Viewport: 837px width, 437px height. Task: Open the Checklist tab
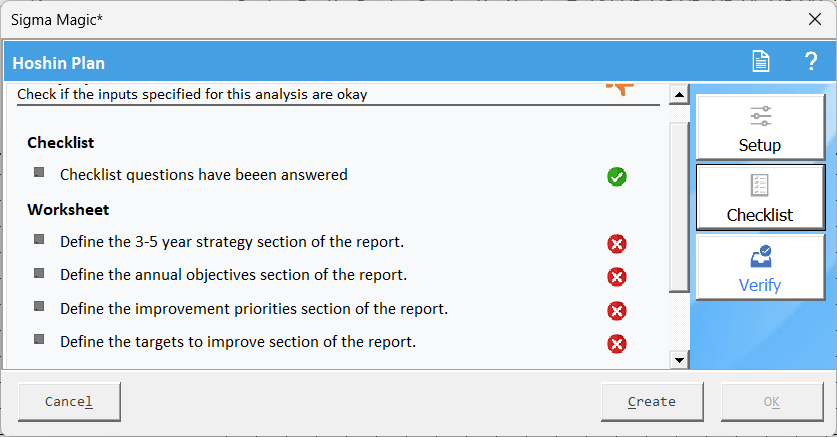(x=760, y=197)
